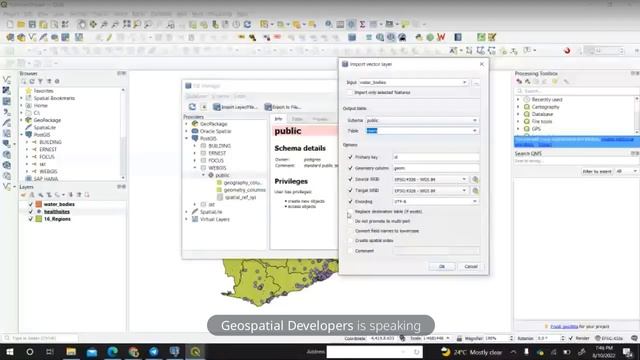Image resolution: width=640 pixels, height=360 pixels.
Task: Click the New Project blank page icon
Action: [x=10, y=24]
